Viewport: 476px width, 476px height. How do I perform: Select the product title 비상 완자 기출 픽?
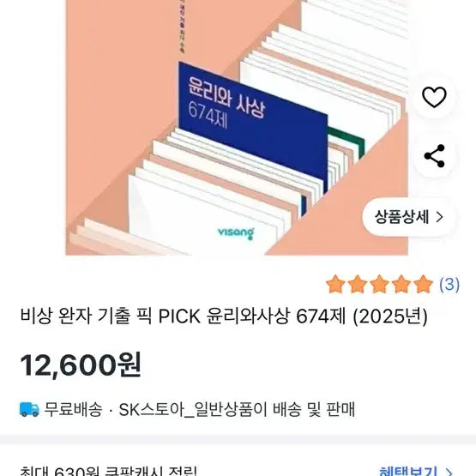(x=86, y=316)
